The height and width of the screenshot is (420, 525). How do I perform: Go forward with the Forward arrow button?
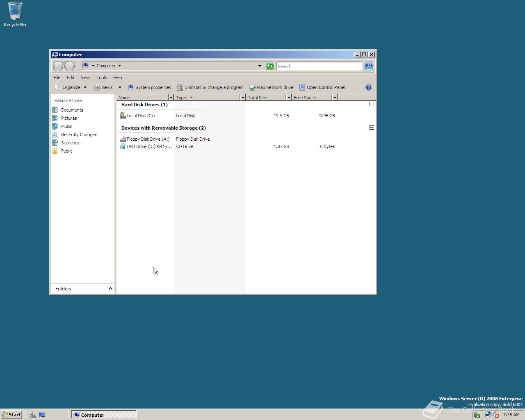70,66
